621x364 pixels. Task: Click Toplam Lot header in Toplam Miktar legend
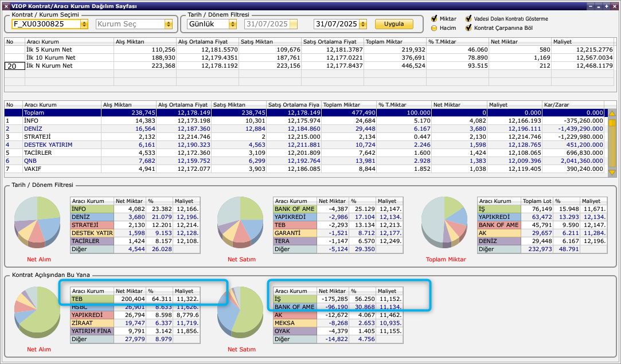pyautogui.click(x=537, y=201)
